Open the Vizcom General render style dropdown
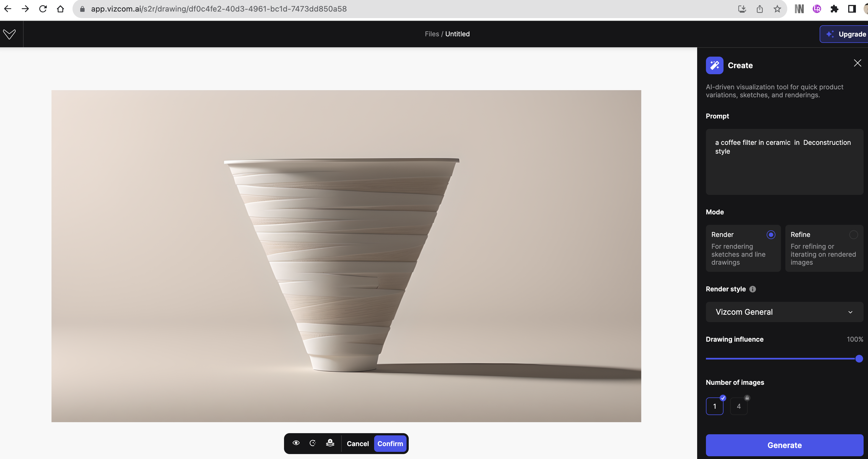The height and width of the screenshot is (459, 868). point(784,312)
